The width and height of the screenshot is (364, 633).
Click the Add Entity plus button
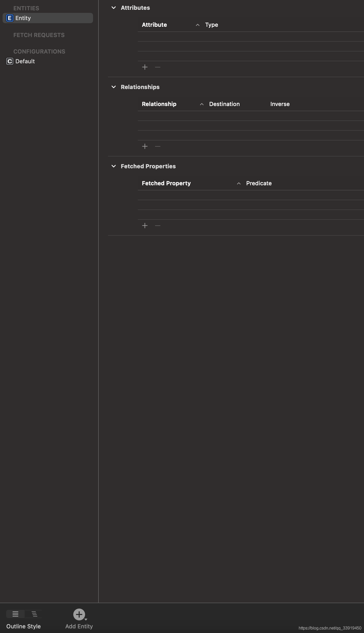(x=79, y=614)
